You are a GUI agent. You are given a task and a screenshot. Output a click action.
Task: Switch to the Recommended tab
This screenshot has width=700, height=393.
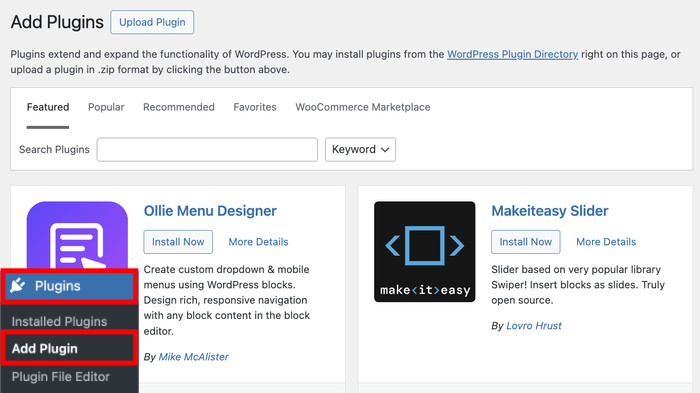pyautogui.click(x=179, y=107)
